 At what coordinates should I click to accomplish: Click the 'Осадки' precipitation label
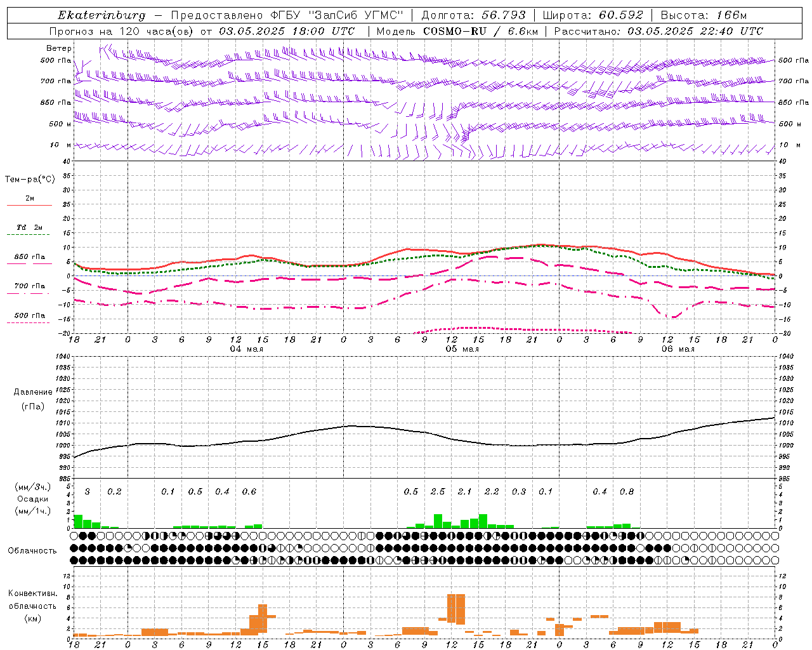[x=33, y=499]
